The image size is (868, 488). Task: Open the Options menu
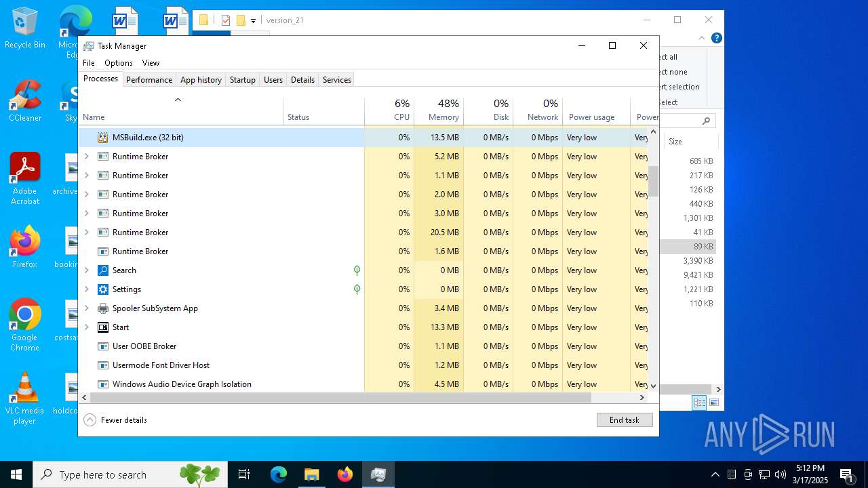tap(119, 63)
